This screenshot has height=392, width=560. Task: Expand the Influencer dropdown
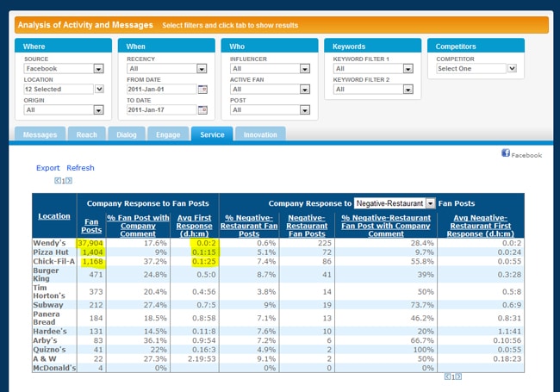pyautogui.click(x=270, y=69)
